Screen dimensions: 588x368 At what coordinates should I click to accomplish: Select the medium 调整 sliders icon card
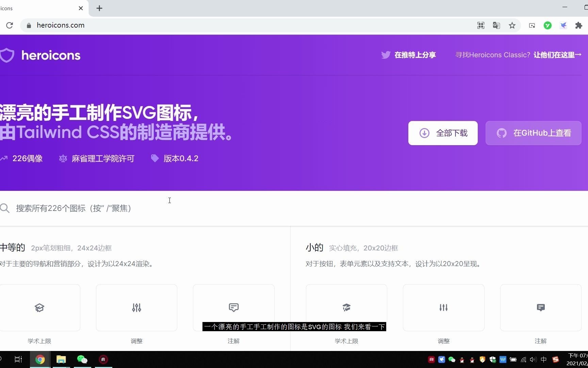(136, 308)
